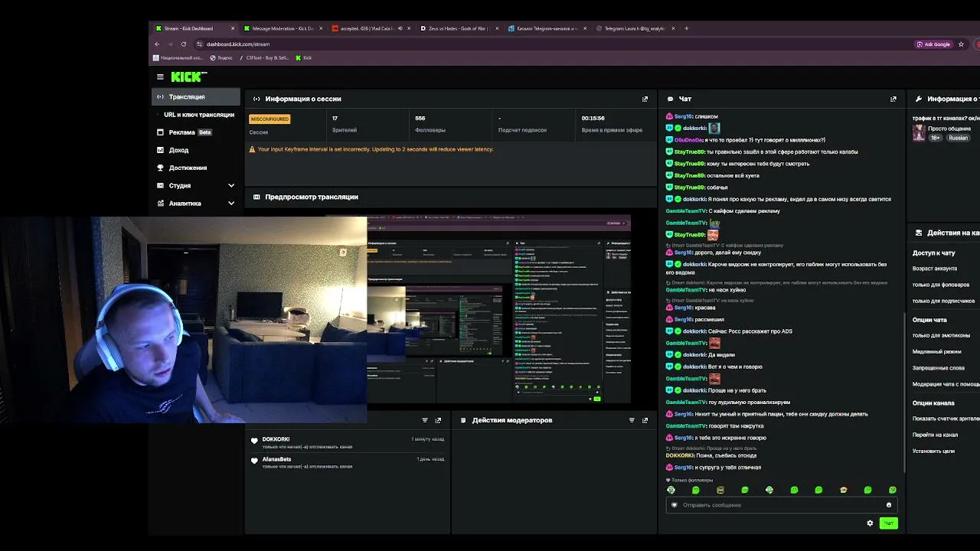Go back in browser history

click(157, 44)
